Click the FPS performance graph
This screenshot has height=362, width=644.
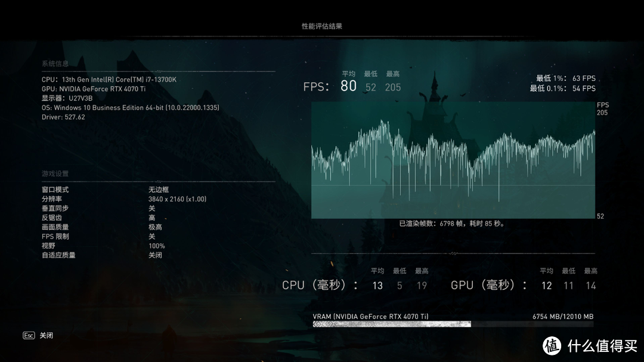(x=453, y=160)
